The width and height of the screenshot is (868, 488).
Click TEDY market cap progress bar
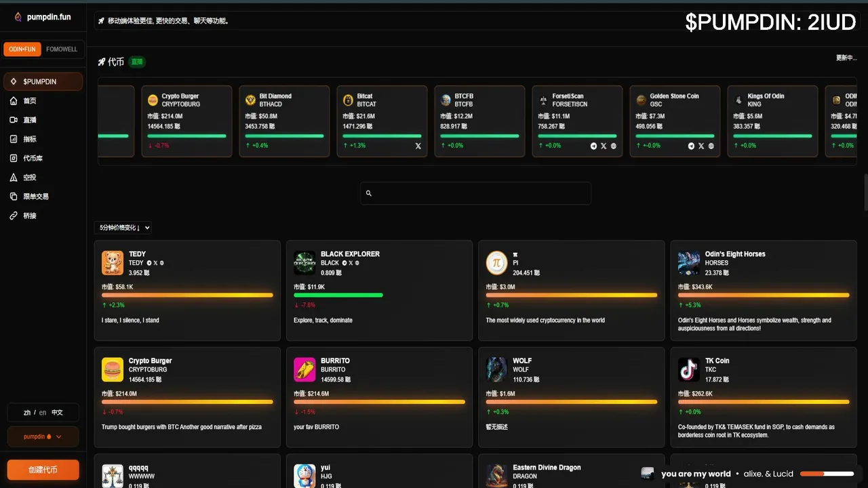tap(187, 295)
